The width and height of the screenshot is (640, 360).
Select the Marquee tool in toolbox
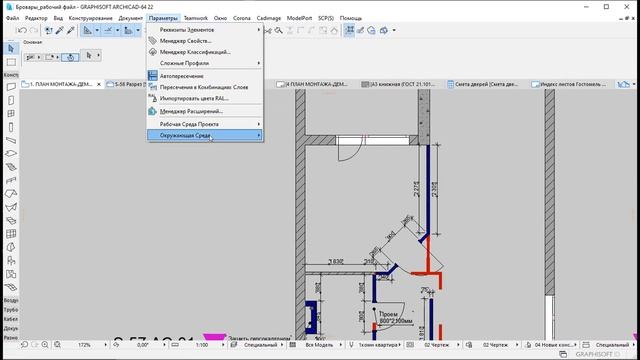point(11,62)
